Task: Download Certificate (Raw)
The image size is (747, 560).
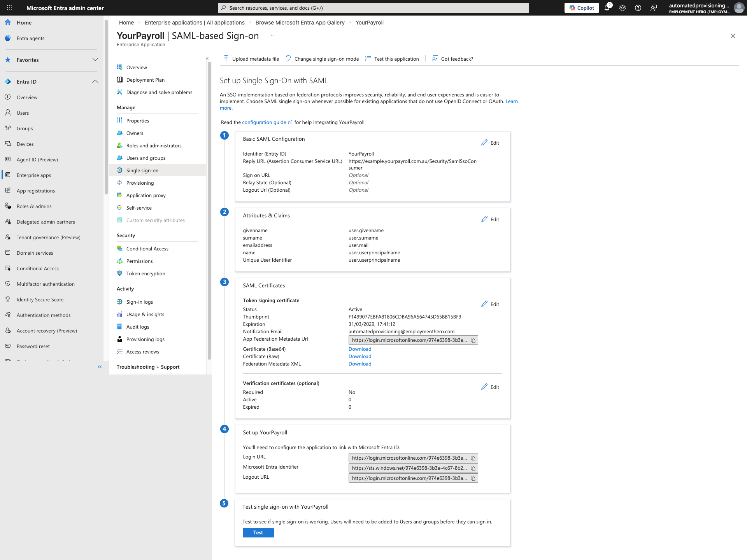Action: tap(360, 357)
